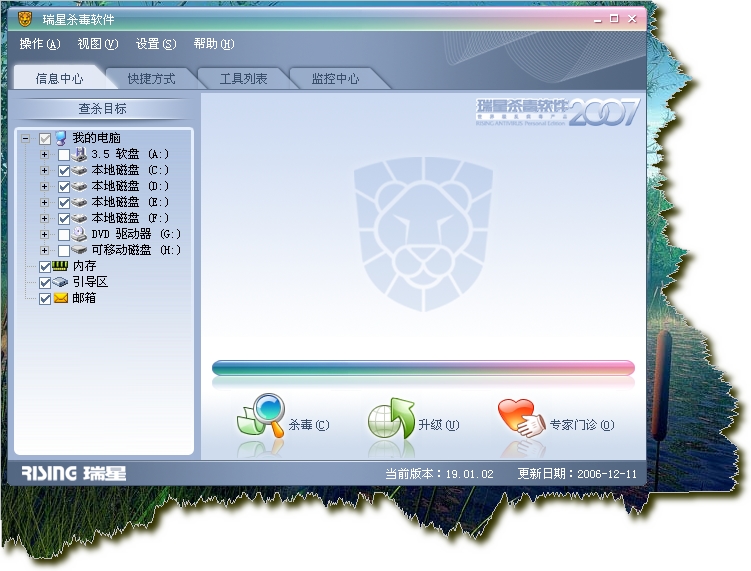The image size is (751, 571).
Task: Click the 升级(U) upgrade button label
Action: pyautogui.click(x=438, y=424)
